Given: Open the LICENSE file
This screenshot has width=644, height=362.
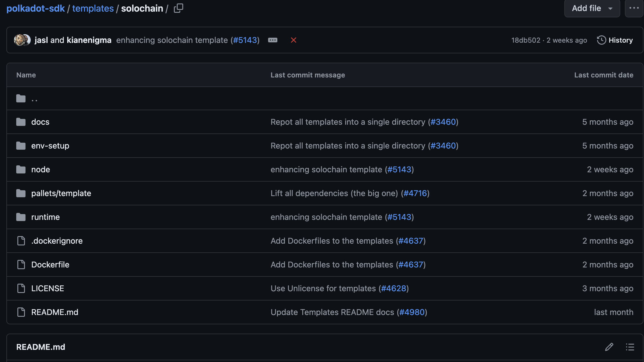Looking at the screenshot, I should 48,288.
